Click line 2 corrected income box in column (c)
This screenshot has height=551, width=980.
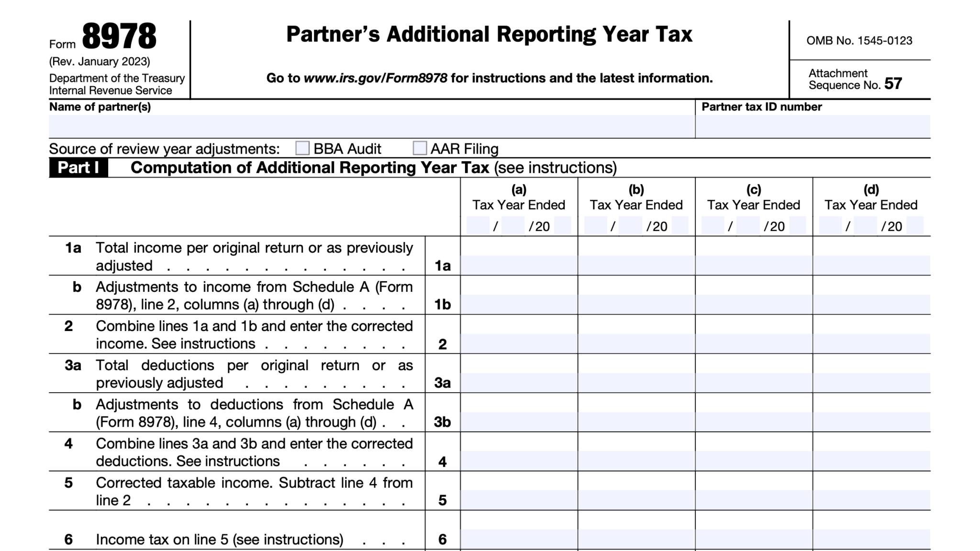tap(754, 342)
